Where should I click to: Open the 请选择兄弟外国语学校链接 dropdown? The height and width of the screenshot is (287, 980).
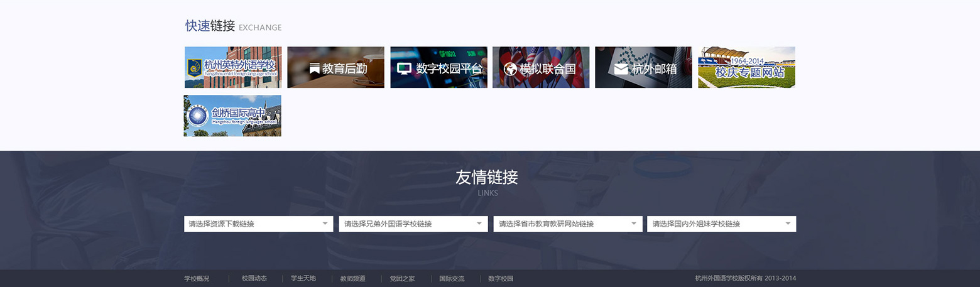point(413,224)
